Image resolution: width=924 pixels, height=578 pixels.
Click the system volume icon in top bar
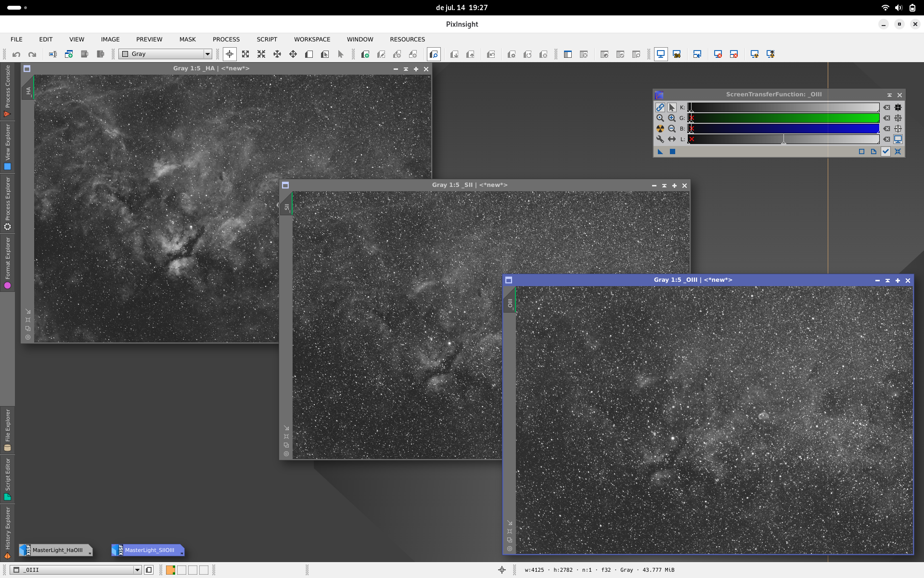[898, 8]
